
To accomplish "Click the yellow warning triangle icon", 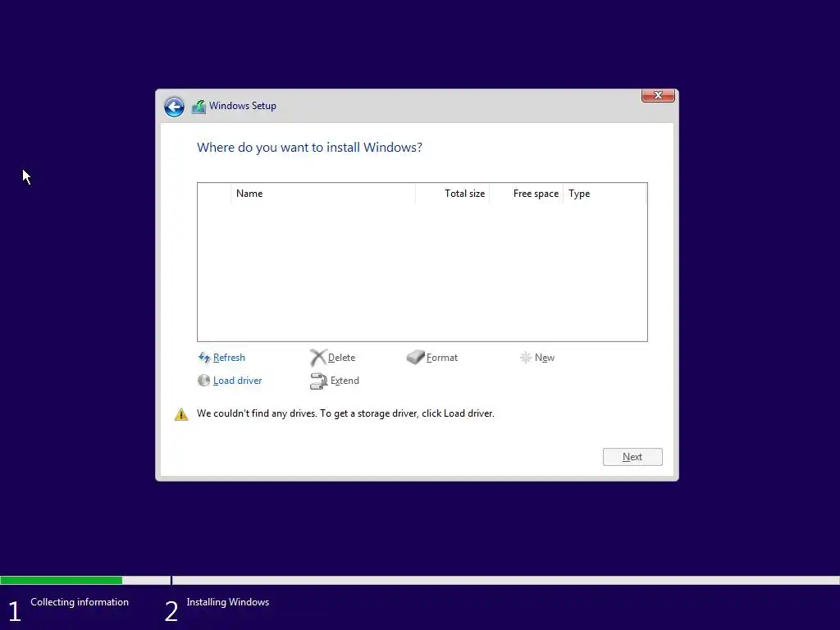I will coord(181,414).
